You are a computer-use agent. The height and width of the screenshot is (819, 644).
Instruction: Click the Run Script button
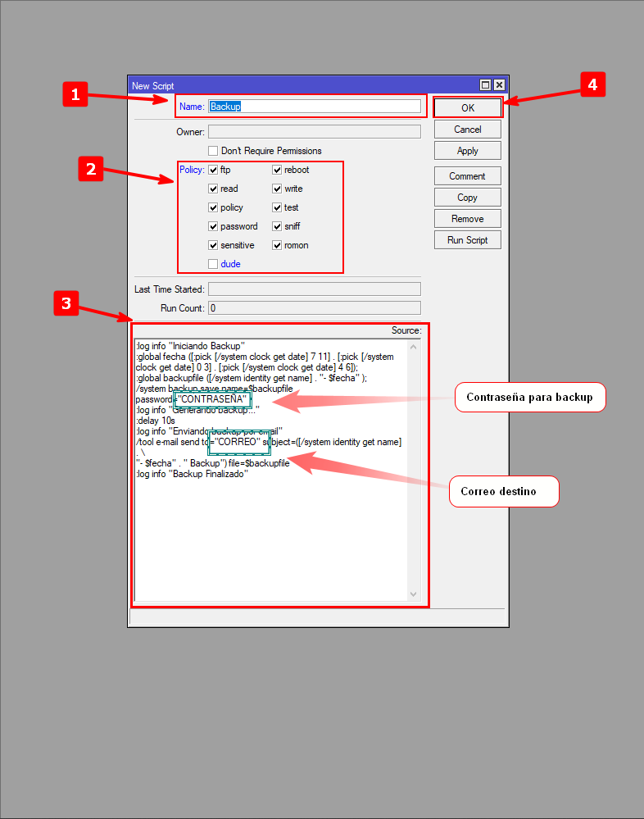click(467, 240)
